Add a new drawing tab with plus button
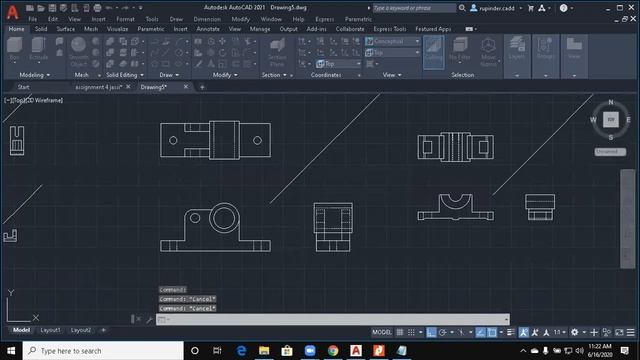 click(202, 87)
